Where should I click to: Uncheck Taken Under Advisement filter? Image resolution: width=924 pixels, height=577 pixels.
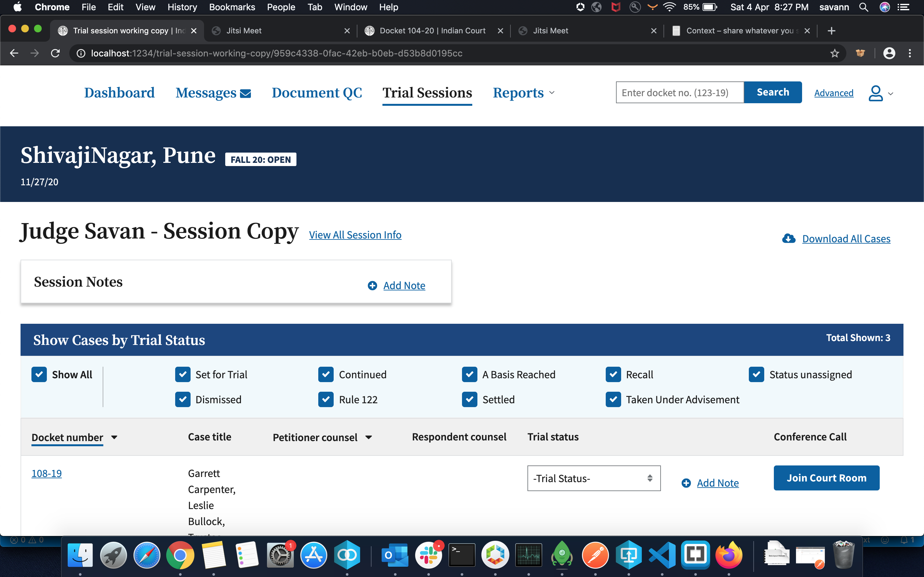(613, 399)
